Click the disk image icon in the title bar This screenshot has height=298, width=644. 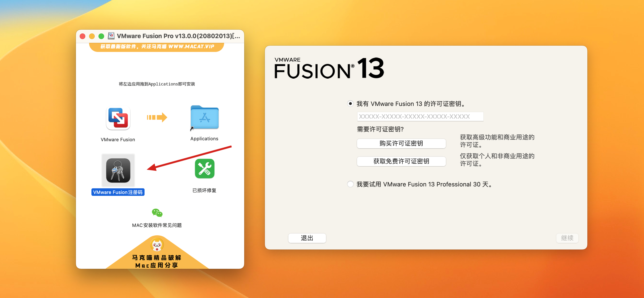click(111, 36)
